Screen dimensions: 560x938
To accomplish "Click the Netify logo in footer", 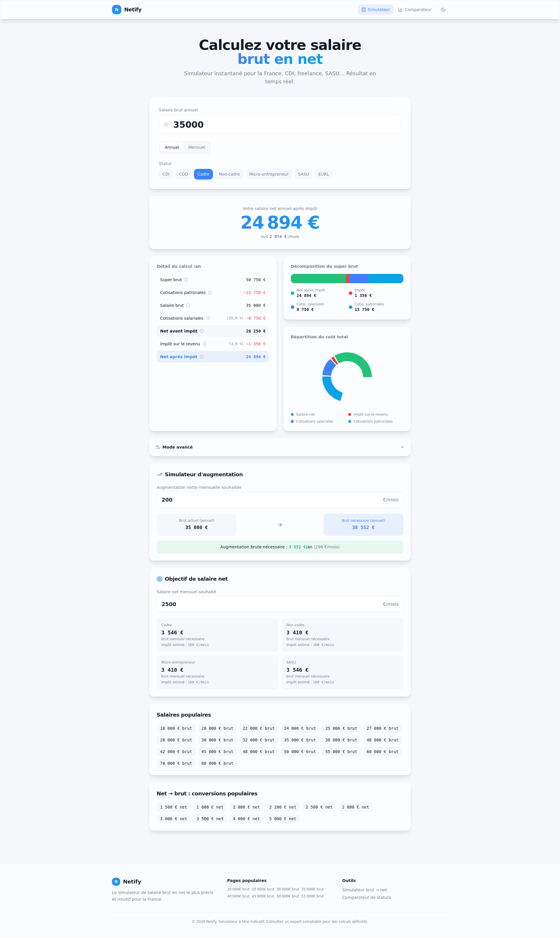I will (x=126, y=882).
